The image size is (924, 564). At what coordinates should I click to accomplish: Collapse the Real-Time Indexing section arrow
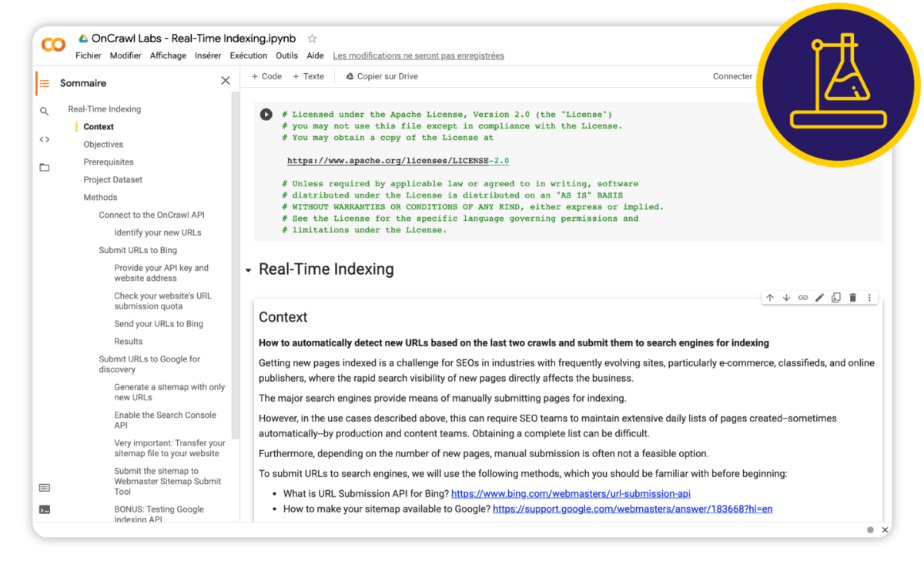[248, 271]
